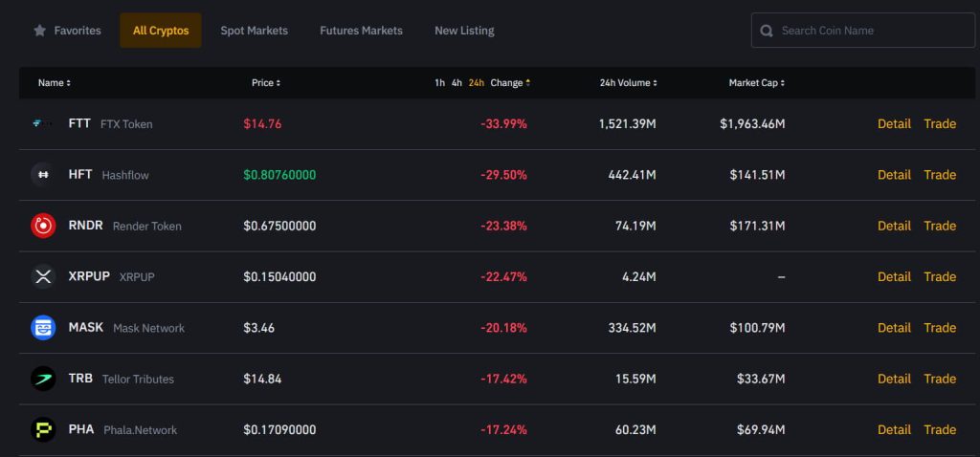Open the New Listing tab
The image size is (980, 457).
464,30
